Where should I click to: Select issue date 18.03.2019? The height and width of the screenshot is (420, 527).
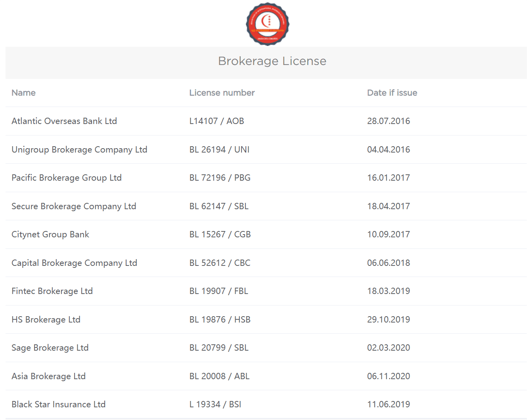point(389,291)
